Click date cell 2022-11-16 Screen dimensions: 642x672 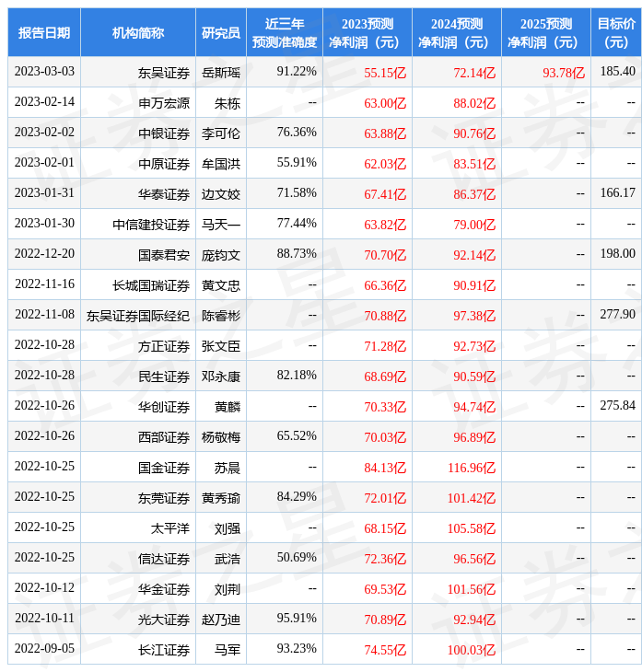(x=44, y=284)
